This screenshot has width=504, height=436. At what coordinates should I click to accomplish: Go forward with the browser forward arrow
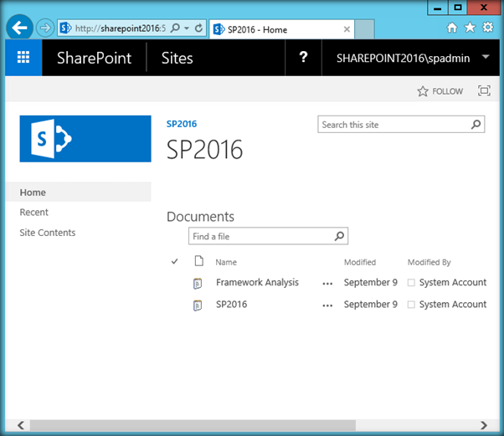click(44, 28)
